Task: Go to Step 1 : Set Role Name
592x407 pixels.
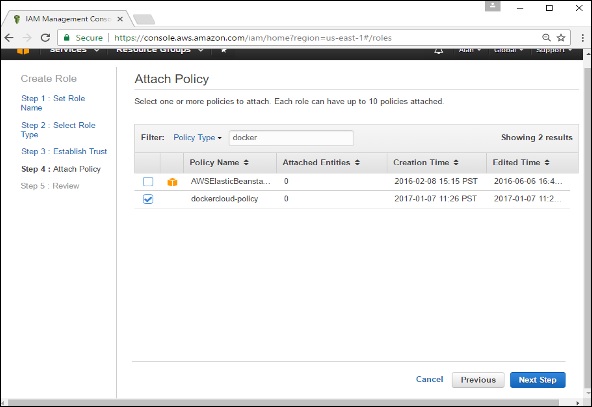Action: 53,103
